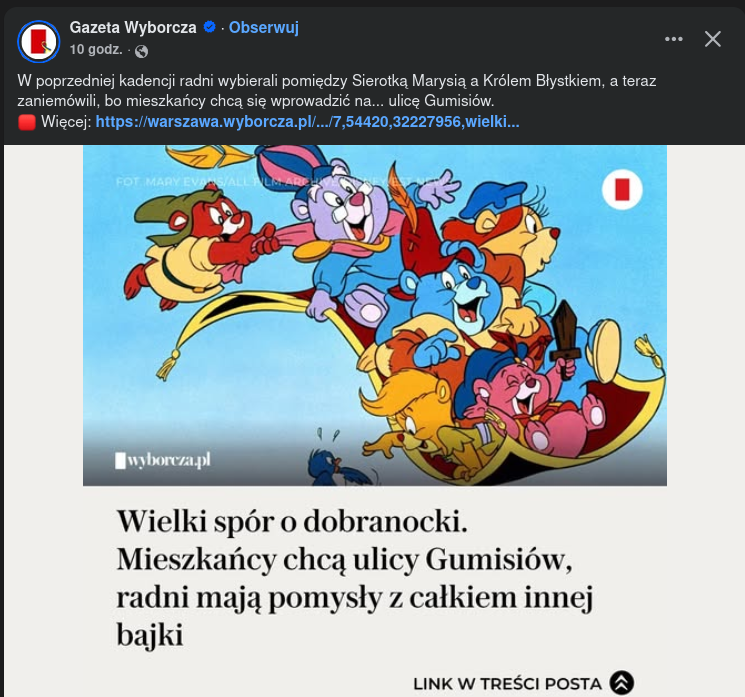Follow page via Obserwuj link
The height and width of the screenshot is (697, 745).
pos(264,28)
